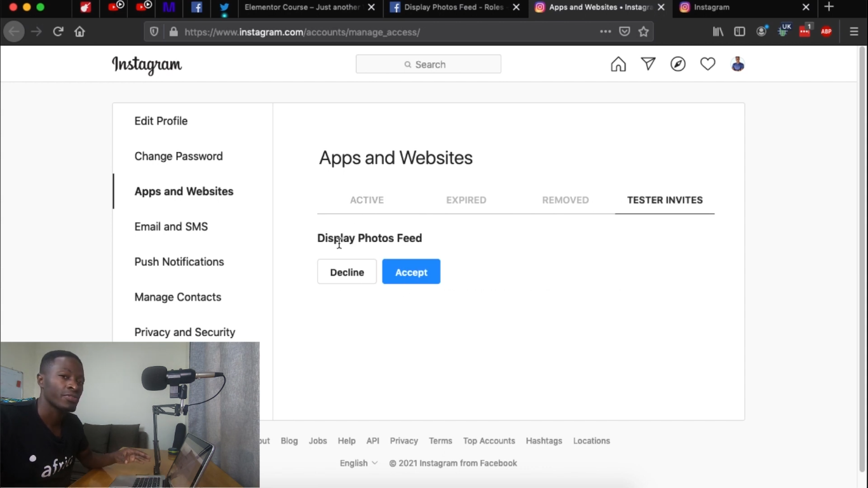Open the English language dropdown
This screenshot has width=868, height=488.
(358, 463)
